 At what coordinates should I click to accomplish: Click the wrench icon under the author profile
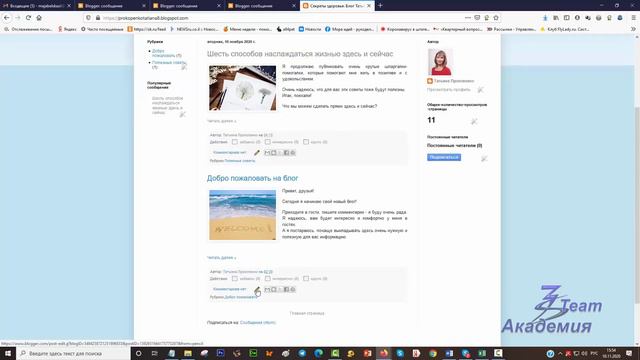point(480,89)
